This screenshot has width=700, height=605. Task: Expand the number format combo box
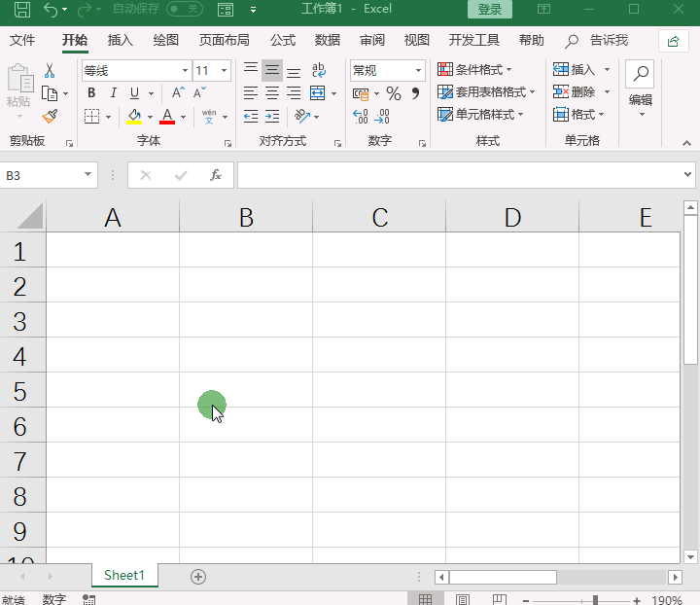pos(419,71)
